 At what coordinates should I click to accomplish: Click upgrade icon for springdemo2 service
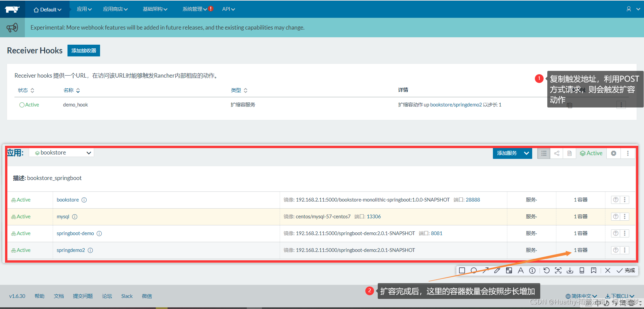point(616,250)
